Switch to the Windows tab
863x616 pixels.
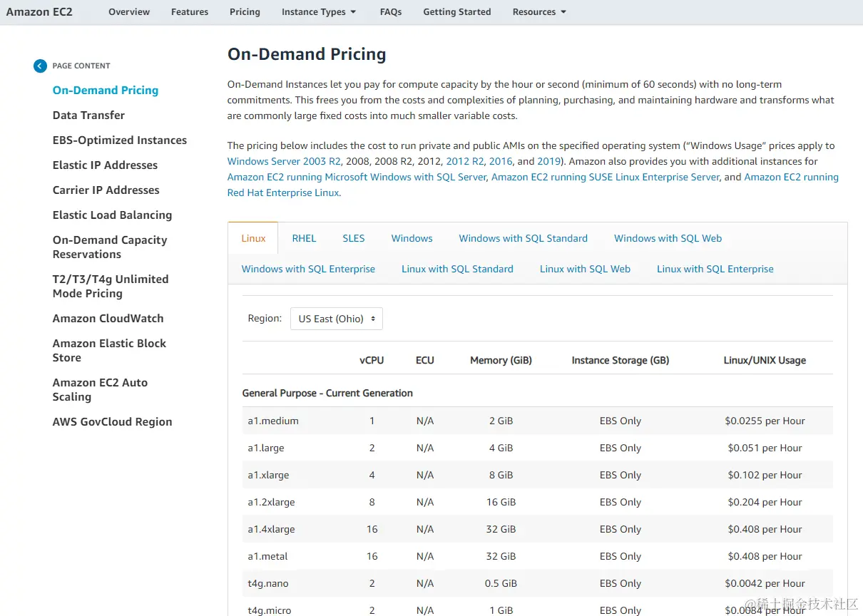pyautogui.click(x=412, y=238)
